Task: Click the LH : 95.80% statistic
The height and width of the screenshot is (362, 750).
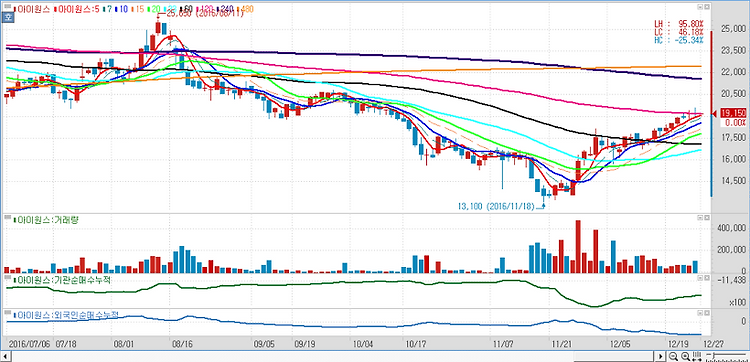Action: (680, 23)
